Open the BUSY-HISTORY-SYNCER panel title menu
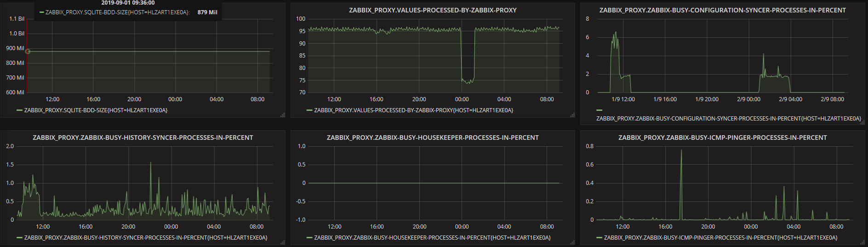 (x=143, y=138)
